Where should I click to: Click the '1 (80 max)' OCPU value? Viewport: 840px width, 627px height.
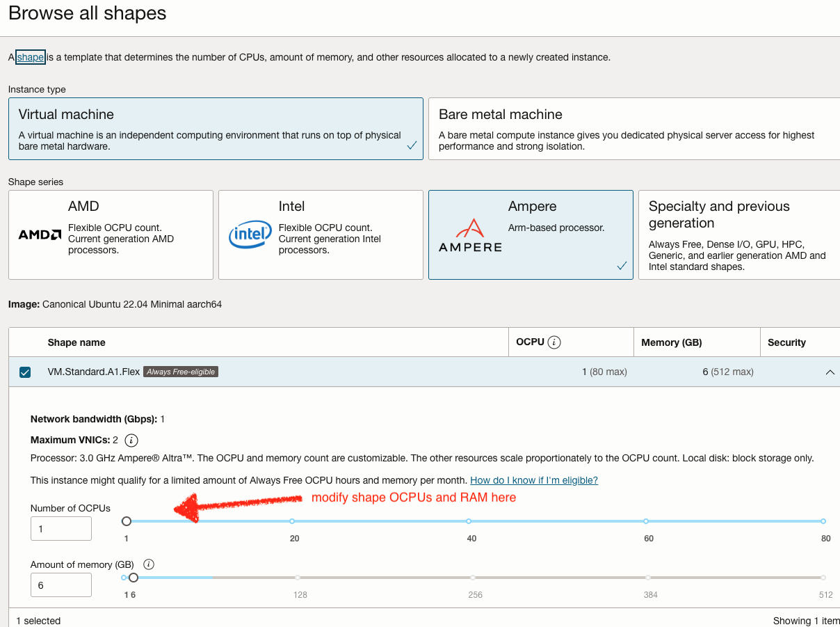tap(604, 372)
